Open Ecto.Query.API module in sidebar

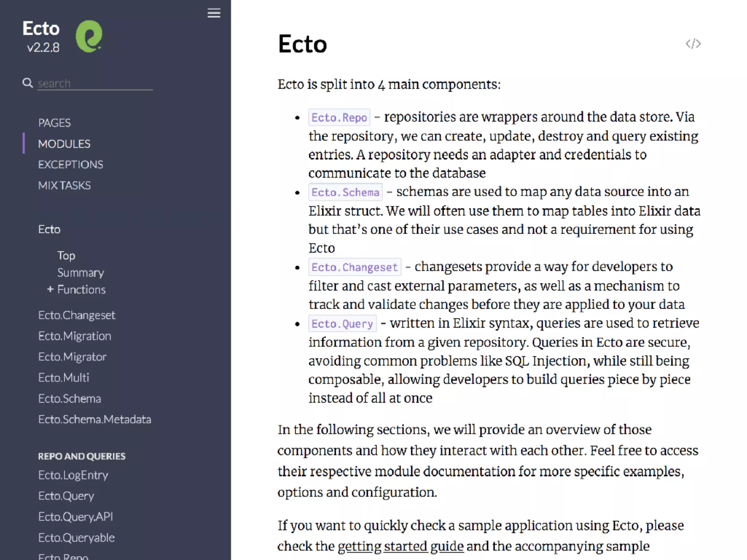tap(76, 517)
